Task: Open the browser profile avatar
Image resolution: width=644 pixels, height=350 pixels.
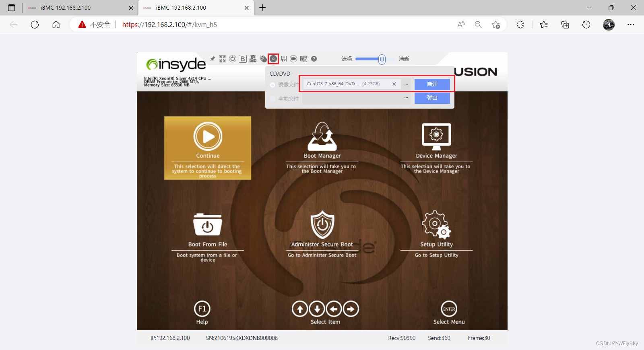Action: pos(609,25)
